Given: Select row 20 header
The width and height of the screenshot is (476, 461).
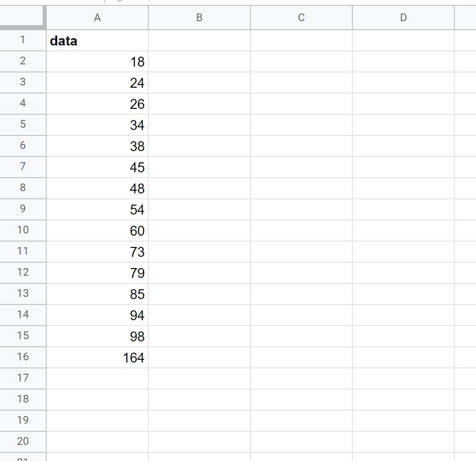Looking at the screenshot, I should click(23, 442).
